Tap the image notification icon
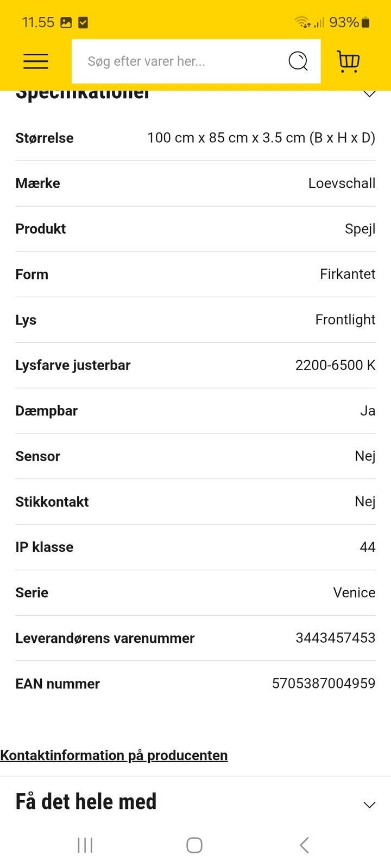The image size is (391, 868). click(x=66, y=22)
